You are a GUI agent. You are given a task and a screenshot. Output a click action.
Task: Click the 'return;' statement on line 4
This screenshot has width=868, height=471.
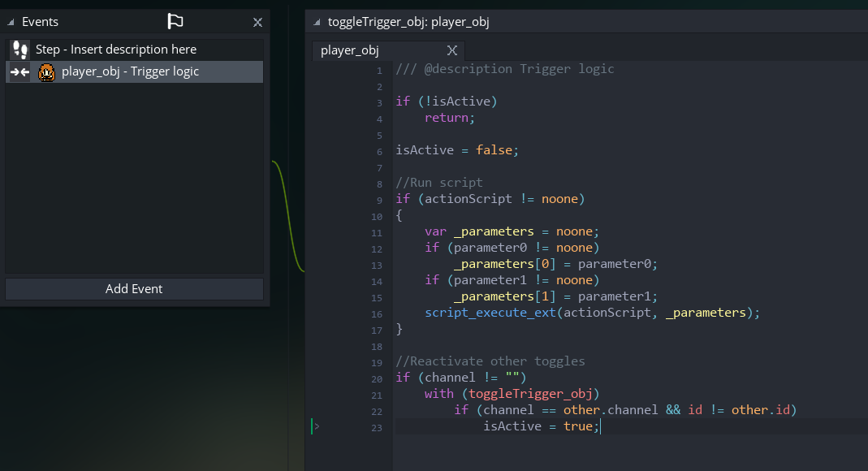(x=450, y=118)
